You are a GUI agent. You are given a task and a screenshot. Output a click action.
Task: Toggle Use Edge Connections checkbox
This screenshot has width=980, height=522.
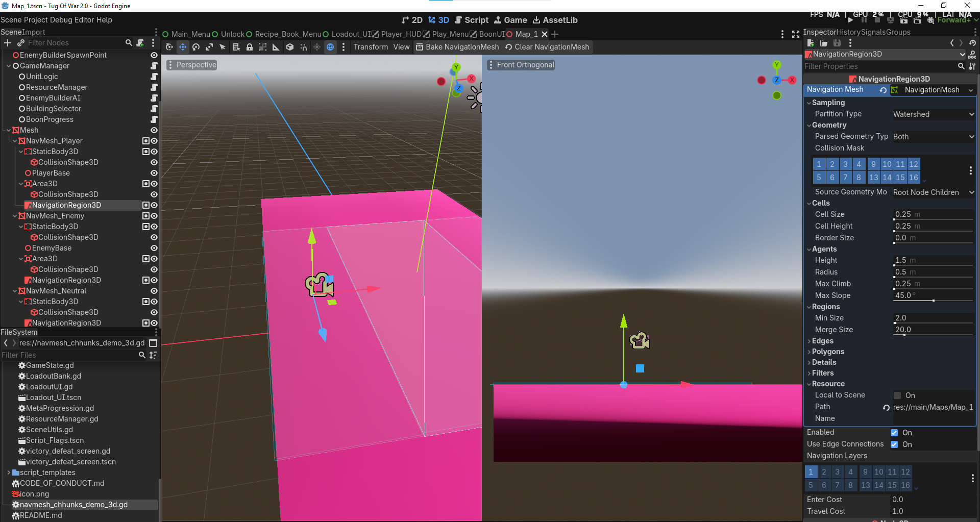click(894, 444)
